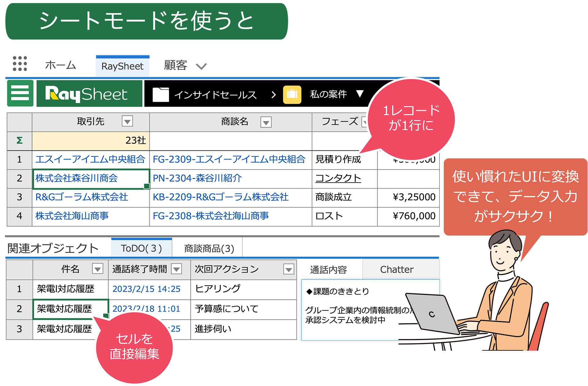Click the white folder icon
Image resolution: width=588 pixels, height=386 pixels.
tap(161, 94)
